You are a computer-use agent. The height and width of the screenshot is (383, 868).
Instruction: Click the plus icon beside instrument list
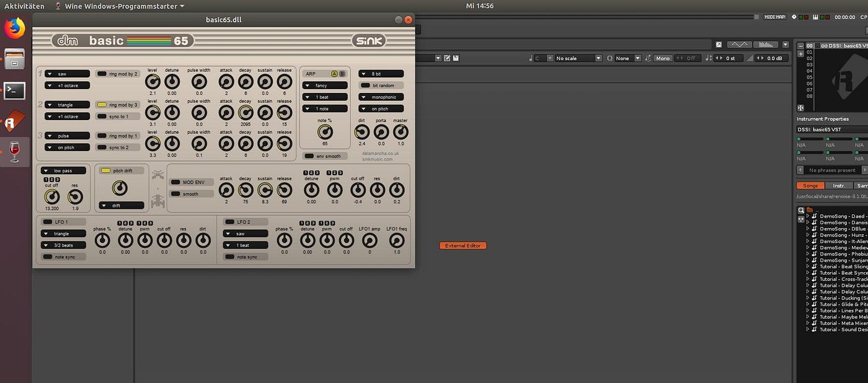point(800,54)
